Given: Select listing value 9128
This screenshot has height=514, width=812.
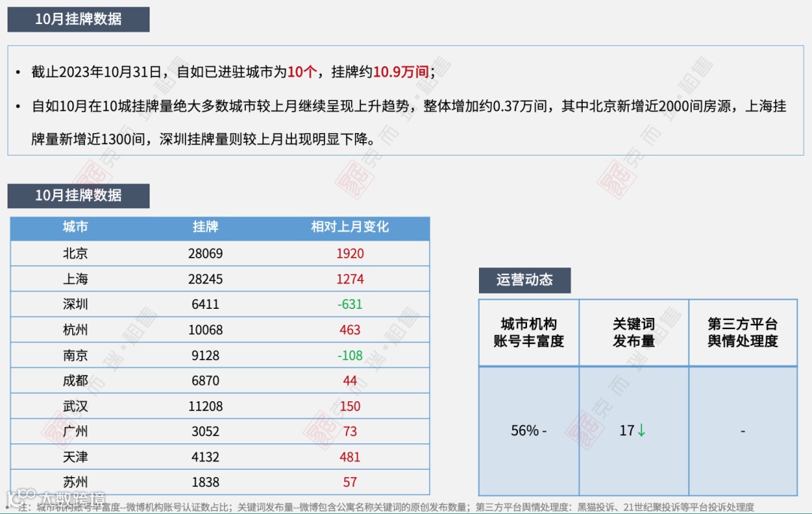Looking at the screenshot, I should coord(205,355).
